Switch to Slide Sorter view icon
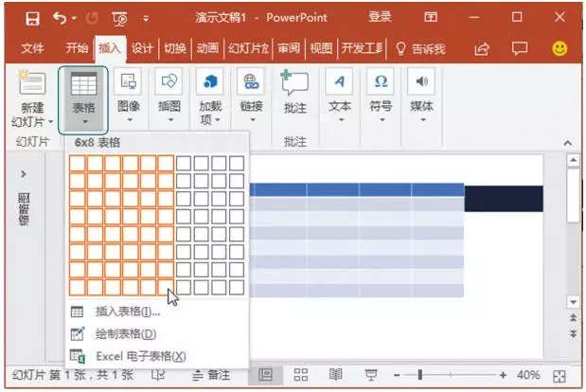The width and height of the screenshot is (586, 392). [300, 375]
